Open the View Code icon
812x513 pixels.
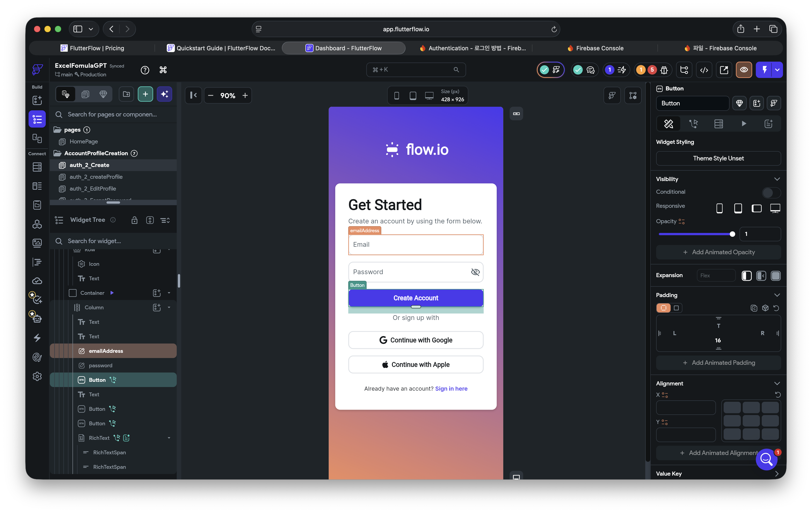click(704, 70)
